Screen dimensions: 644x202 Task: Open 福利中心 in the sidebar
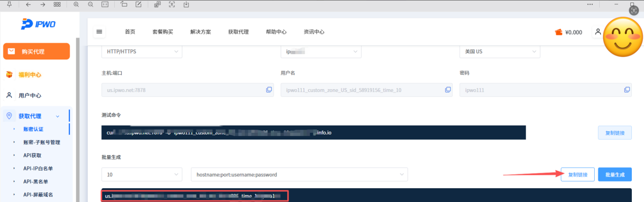pyautogui.click(x=30, y=75)
